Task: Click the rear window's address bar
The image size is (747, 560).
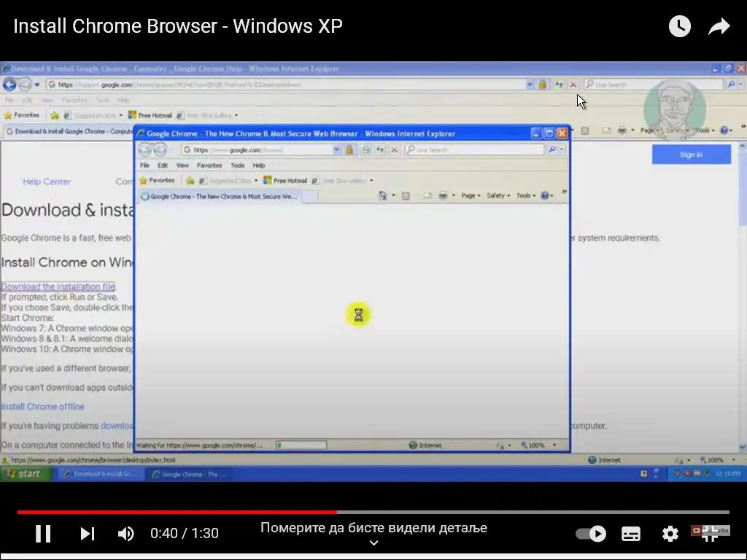Action: 286,85
